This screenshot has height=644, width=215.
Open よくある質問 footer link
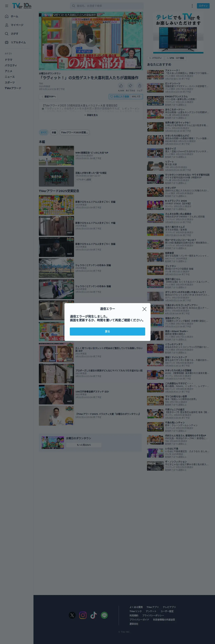[x=136, y=607]
